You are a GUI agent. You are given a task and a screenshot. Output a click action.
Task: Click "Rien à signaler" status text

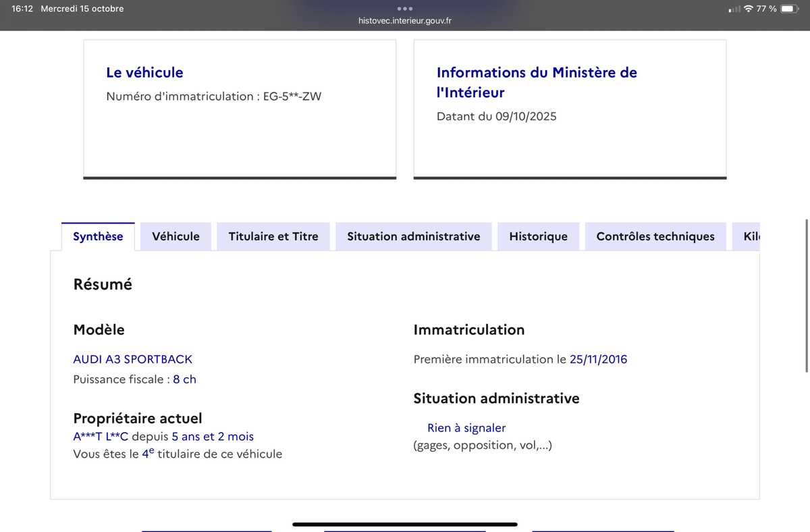tap(466, 428)
